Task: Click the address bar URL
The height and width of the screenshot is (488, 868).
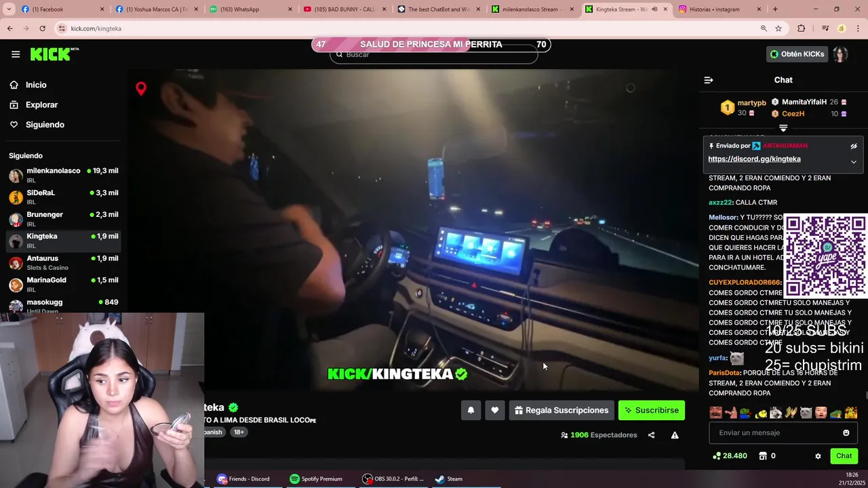Action: coord(96,28)
